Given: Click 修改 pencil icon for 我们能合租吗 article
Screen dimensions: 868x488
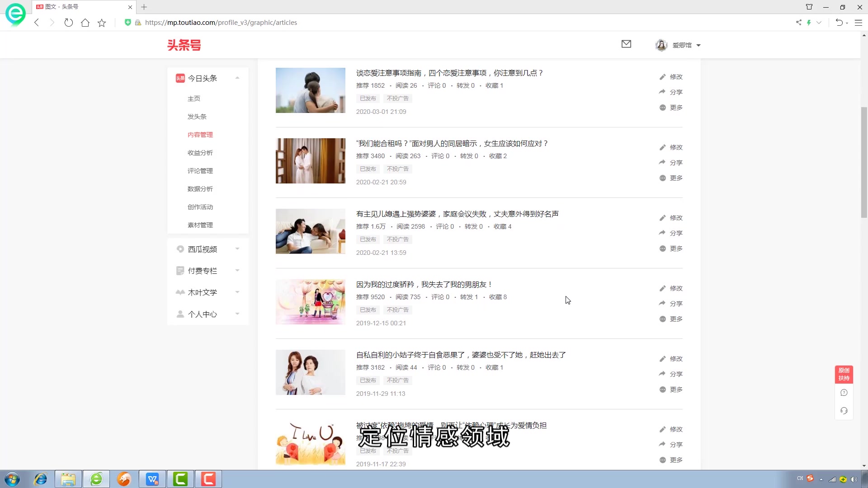Looking at the screenshot, I should [662, 147].
